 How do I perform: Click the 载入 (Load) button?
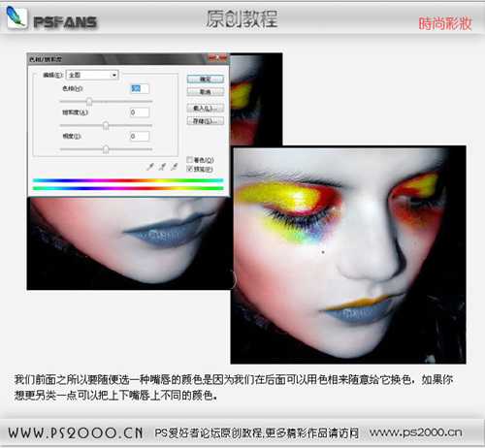pyautogui.click(x=206, y=108)
